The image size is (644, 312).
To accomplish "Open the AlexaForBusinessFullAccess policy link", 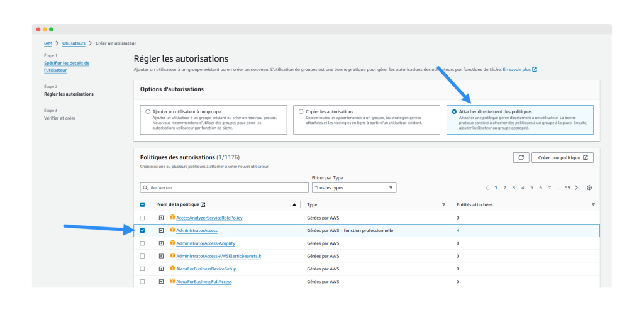I will point(204,282).
